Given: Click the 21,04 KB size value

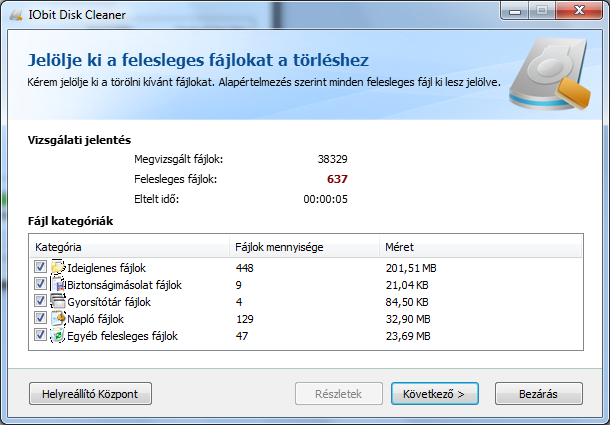Looking at the screenshot, I should (407, 285).
